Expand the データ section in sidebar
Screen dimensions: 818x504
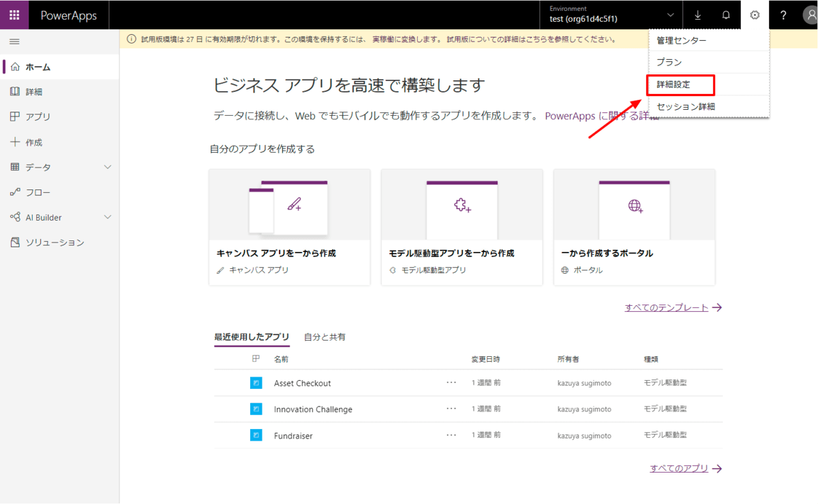coord(107,168)
